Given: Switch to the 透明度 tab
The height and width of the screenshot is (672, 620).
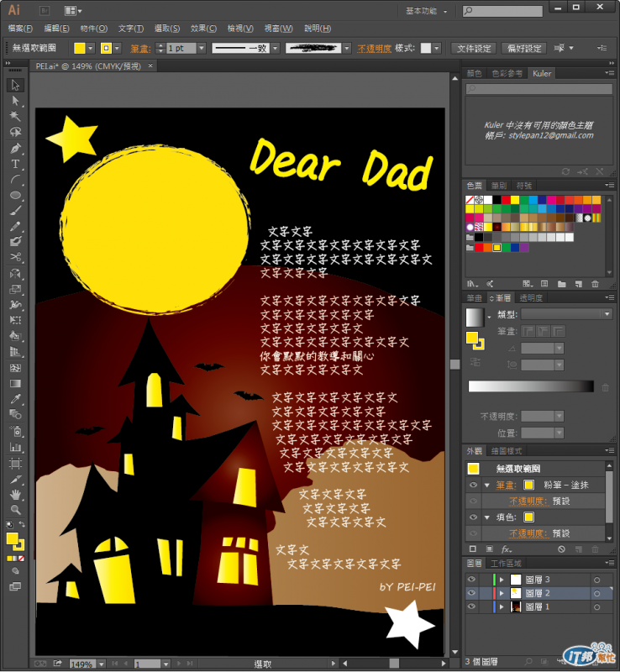Looking at the screenshot, I should coord(531,297).
